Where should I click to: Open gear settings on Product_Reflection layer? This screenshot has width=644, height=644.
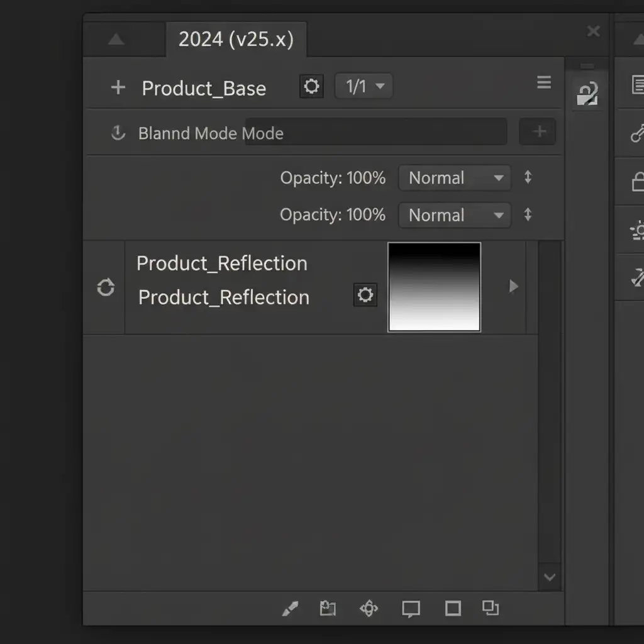pos(365,294)
